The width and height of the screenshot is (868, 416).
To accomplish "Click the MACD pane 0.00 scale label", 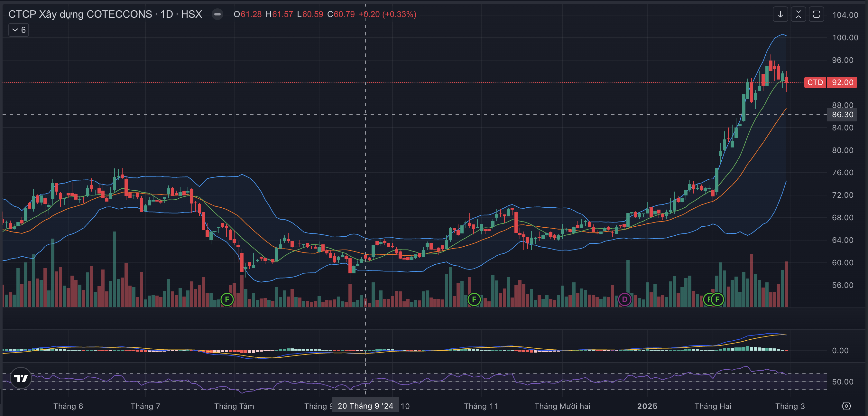I will pyautogui.click(x=840, y=351).
